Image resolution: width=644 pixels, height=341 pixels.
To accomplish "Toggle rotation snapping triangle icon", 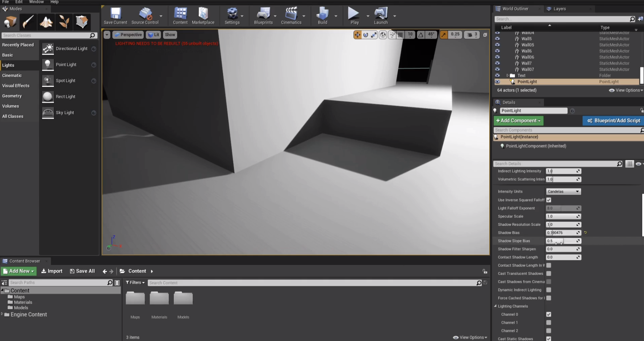I will pyautogui.click(x=421, y=35).
